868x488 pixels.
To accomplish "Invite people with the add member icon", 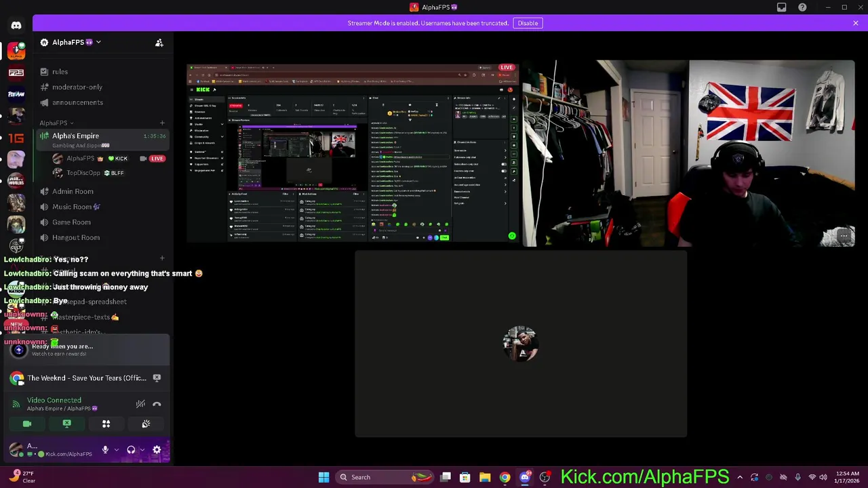I will [159, 43].
